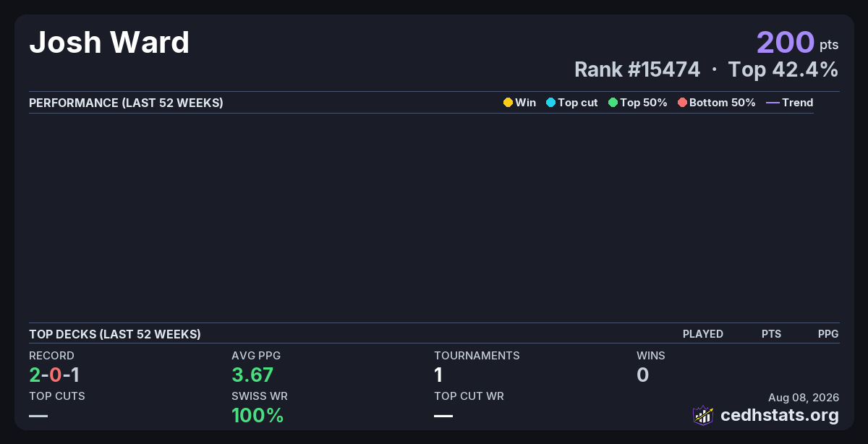
Task: Click the cedhstats.org logo icon
Action: [x=703, y=415]
